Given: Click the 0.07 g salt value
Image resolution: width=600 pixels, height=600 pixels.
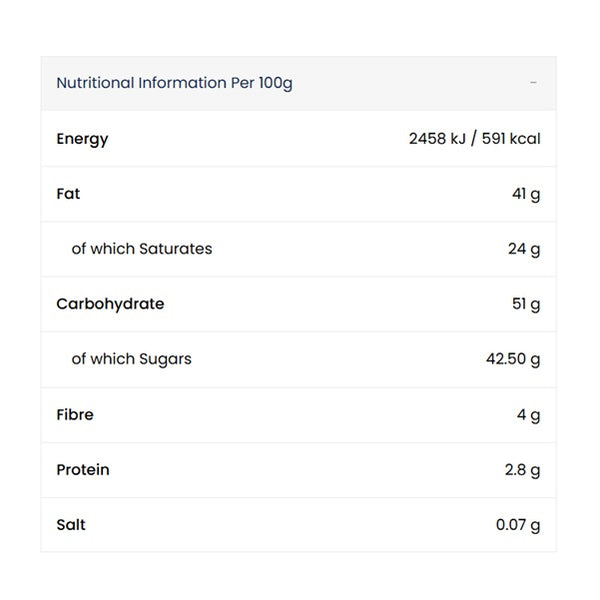Looking at the screenshot, I should click(518, 525).
